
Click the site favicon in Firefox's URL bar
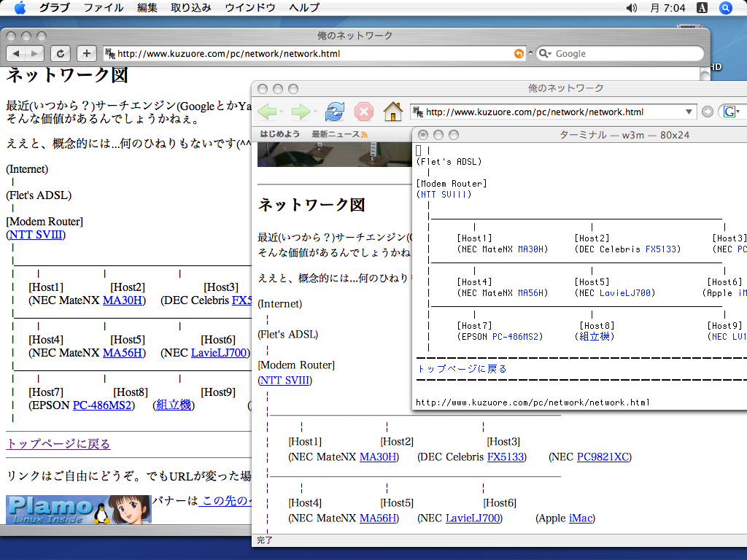[x=418, y=112]
